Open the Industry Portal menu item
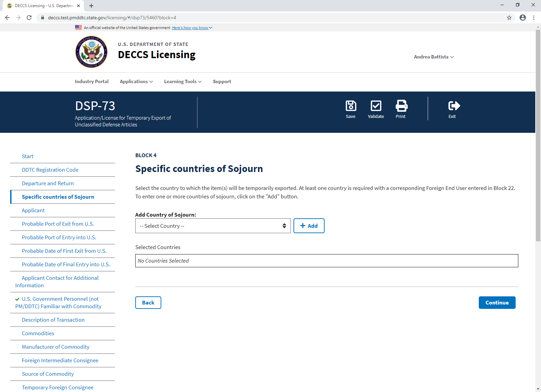Viewport: 541px width, 392px height. coord(92,81)
